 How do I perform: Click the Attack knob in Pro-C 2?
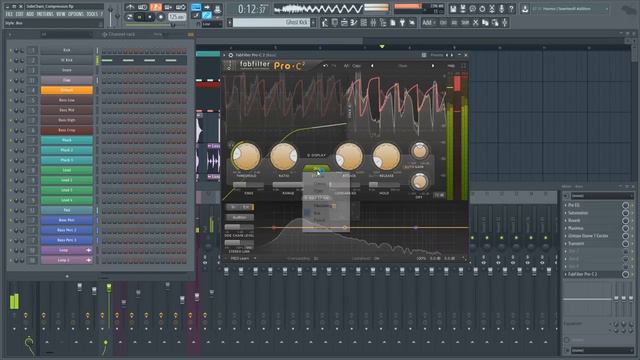(349, 156)
